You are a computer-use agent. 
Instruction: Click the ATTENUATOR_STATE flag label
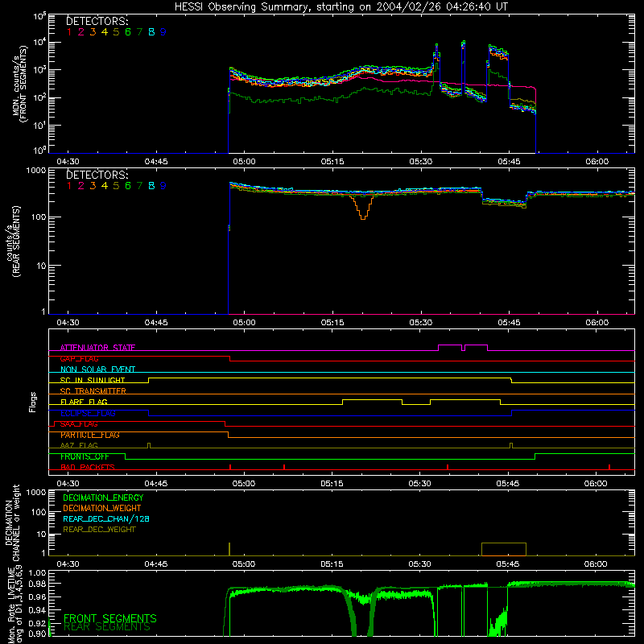(97, 348)
